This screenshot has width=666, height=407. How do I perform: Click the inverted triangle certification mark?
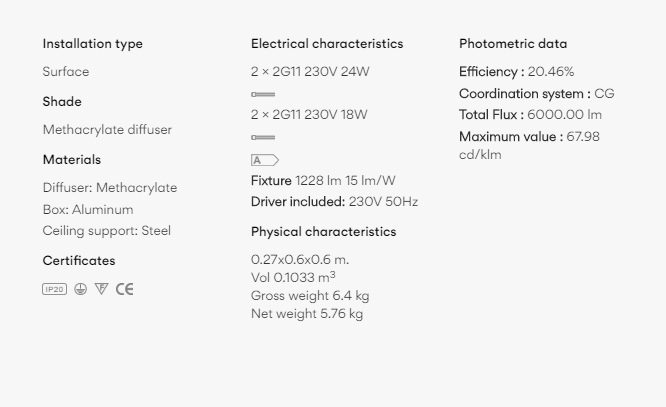pyautogui.click(x=101, y=289)
